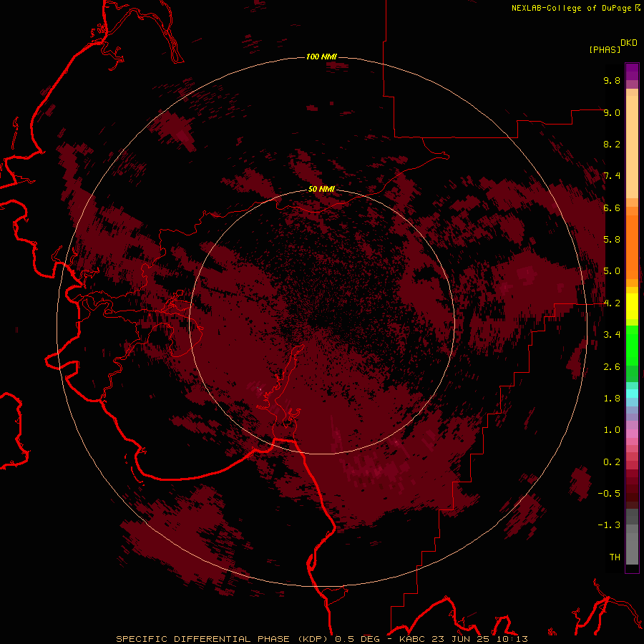Click the purple segment atop the color bar
644x644 pixels.
pos(632,72)
